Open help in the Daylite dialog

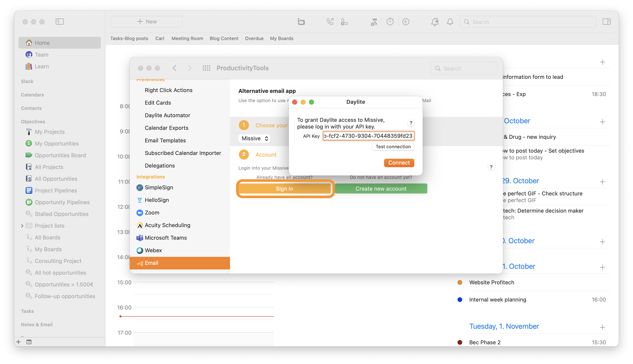(x=411, y=123)
